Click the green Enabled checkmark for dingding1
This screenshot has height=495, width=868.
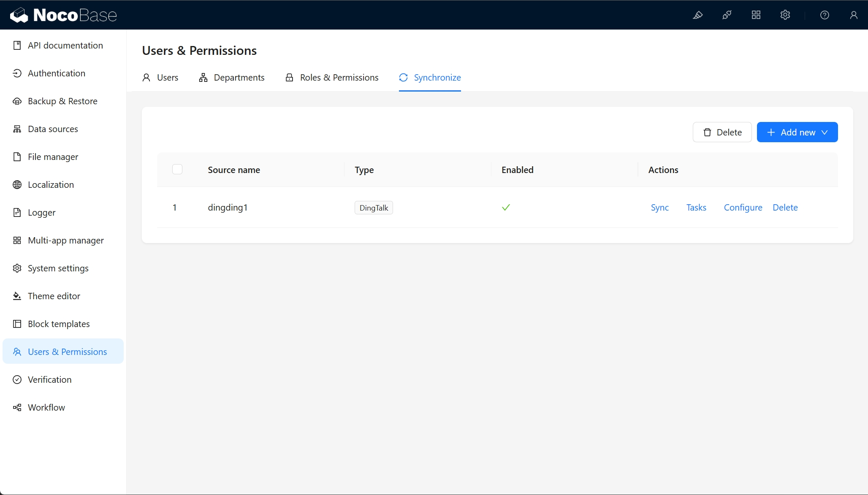tap(506, 207)
